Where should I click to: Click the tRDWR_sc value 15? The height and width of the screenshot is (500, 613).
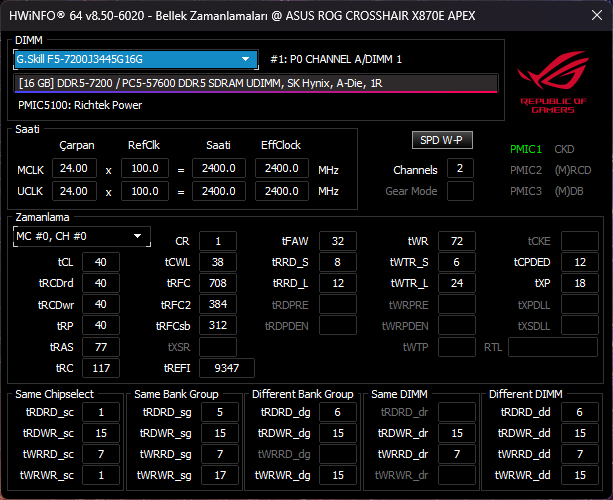click(x=101, y=433)
